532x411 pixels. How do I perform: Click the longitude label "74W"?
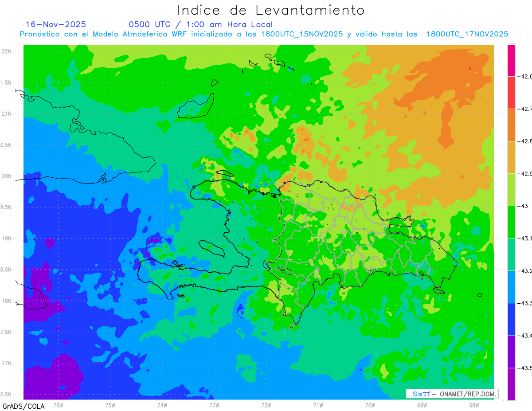click(x=162, y=405)
